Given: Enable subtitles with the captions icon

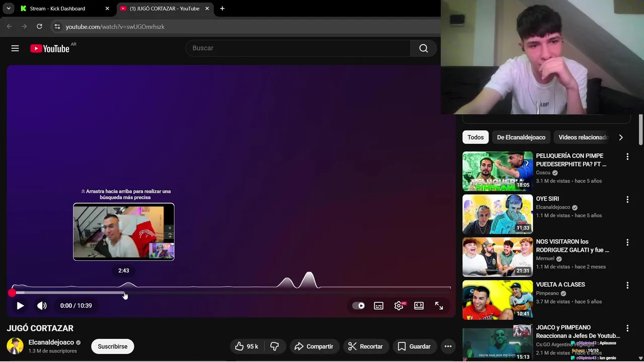Looking at the screenshot, I should (x=379, y=306).
